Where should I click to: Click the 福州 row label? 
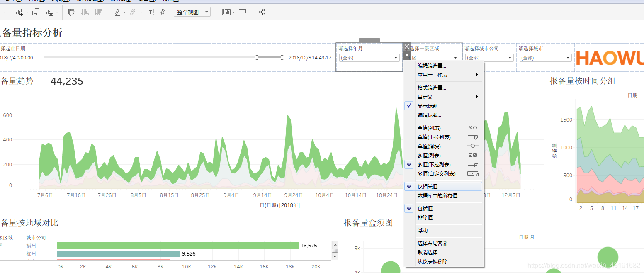pos(31,246)
